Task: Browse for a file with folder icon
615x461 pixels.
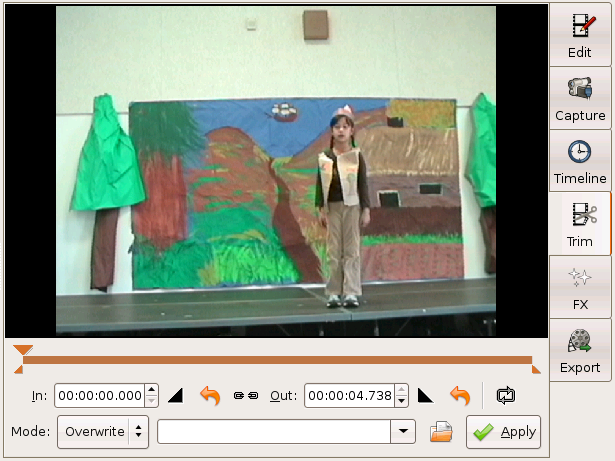Action: click(x=442, y=432)
